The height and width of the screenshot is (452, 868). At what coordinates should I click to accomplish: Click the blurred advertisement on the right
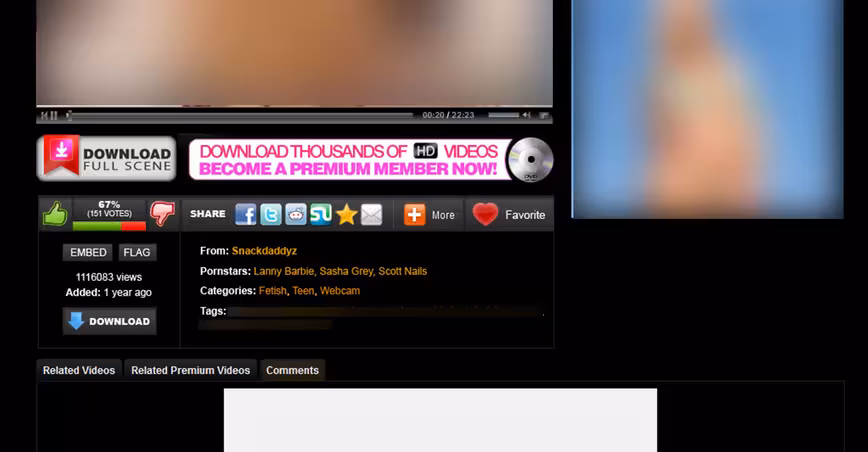[x=707, y=109]
